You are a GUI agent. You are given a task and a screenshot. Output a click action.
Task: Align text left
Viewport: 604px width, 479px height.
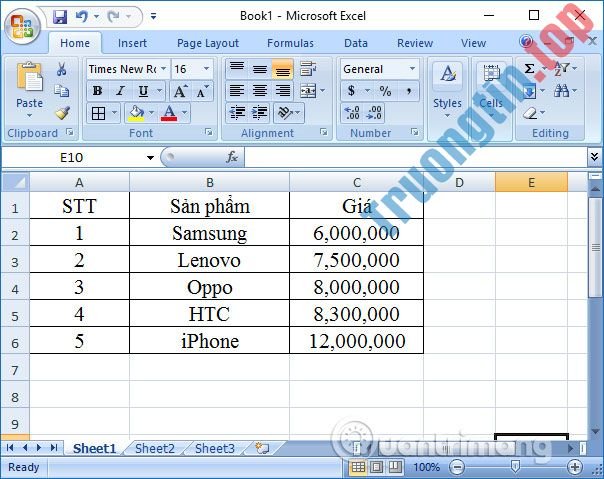[237, 91]
